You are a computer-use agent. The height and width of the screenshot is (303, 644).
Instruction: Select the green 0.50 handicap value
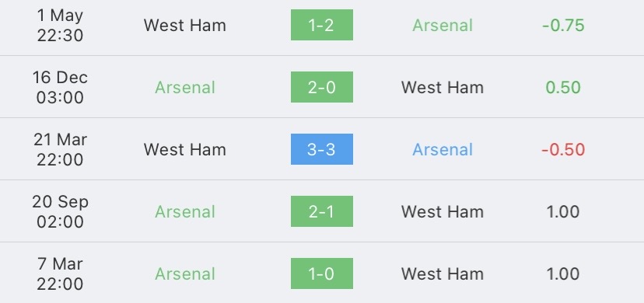[x=563, y=88]
